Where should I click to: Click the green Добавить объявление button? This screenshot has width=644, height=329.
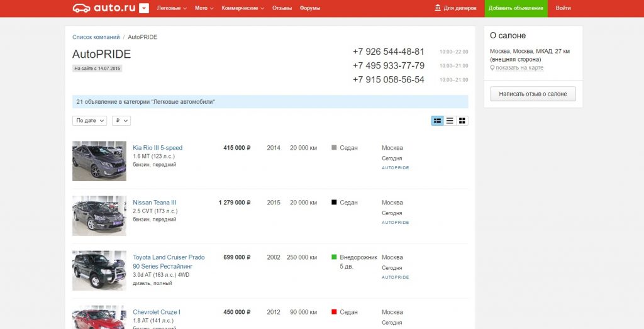click(516, 8)
